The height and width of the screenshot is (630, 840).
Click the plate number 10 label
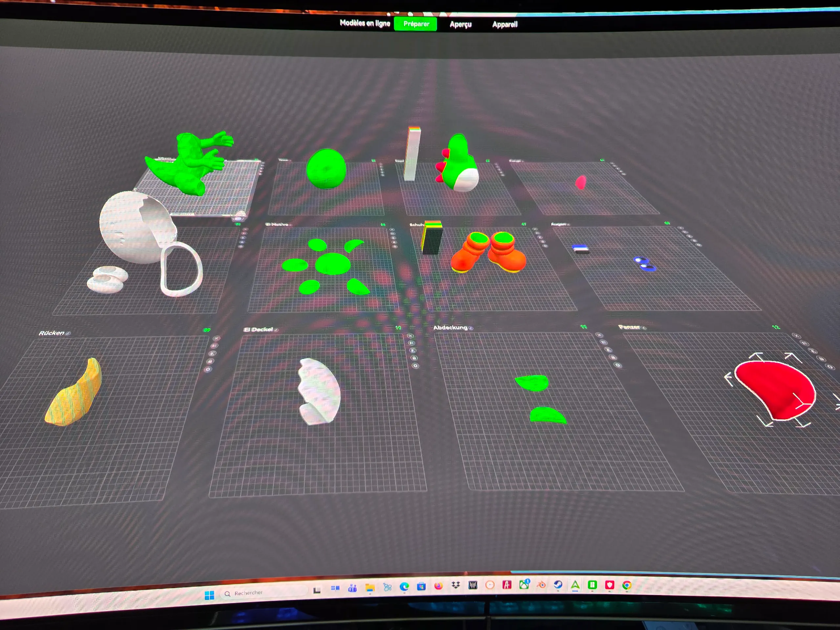click(x=398, y=328)
